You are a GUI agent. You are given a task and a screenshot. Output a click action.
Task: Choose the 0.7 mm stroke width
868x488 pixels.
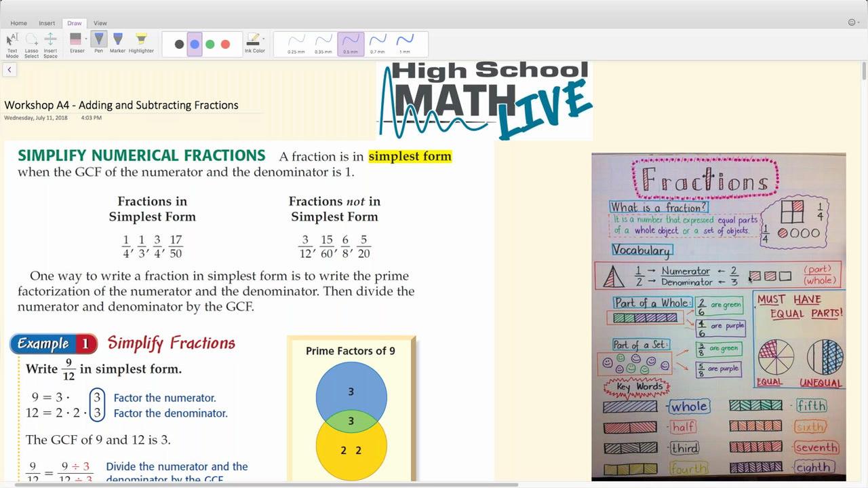pos(378,43)
